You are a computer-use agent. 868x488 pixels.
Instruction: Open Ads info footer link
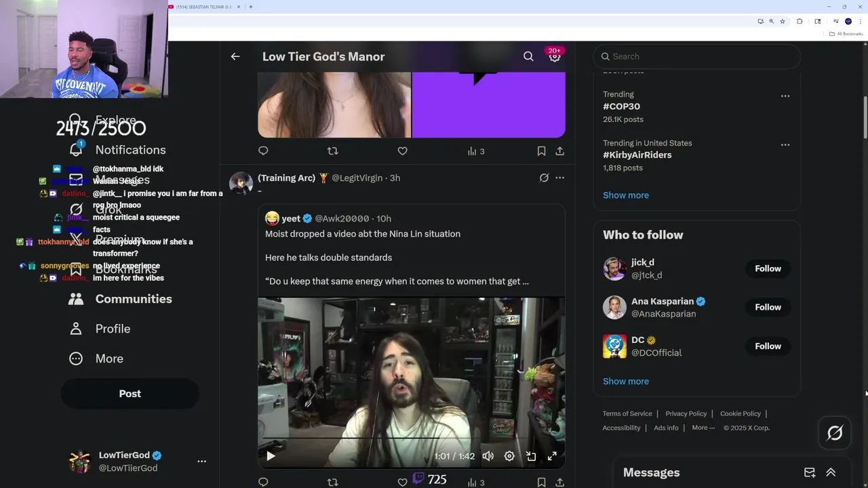(666, 428)
